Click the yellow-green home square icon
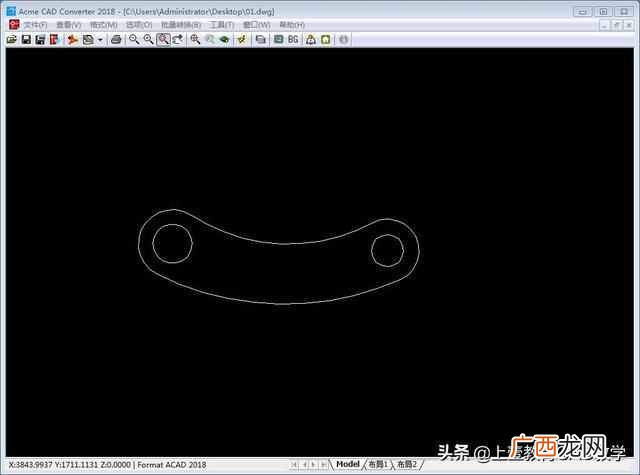This screenshot has width=640, height=475. [x=326, y=40]
